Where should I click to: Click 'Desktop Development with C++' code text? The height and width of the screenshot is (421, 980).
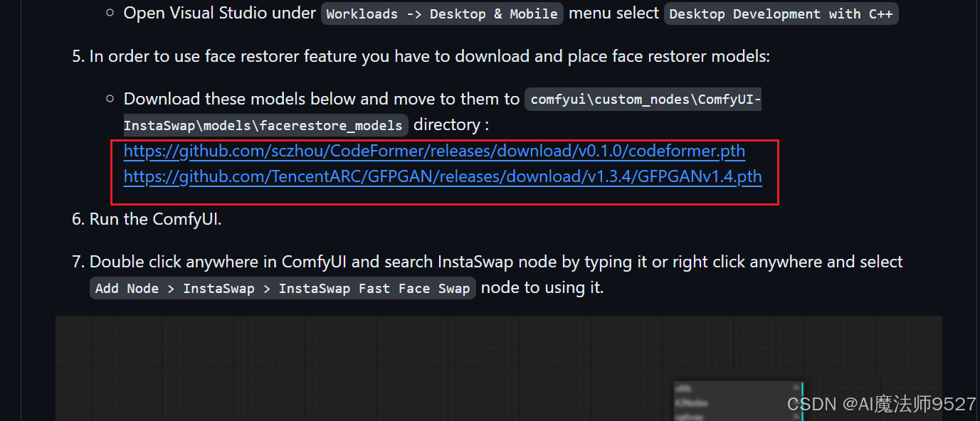781,14
